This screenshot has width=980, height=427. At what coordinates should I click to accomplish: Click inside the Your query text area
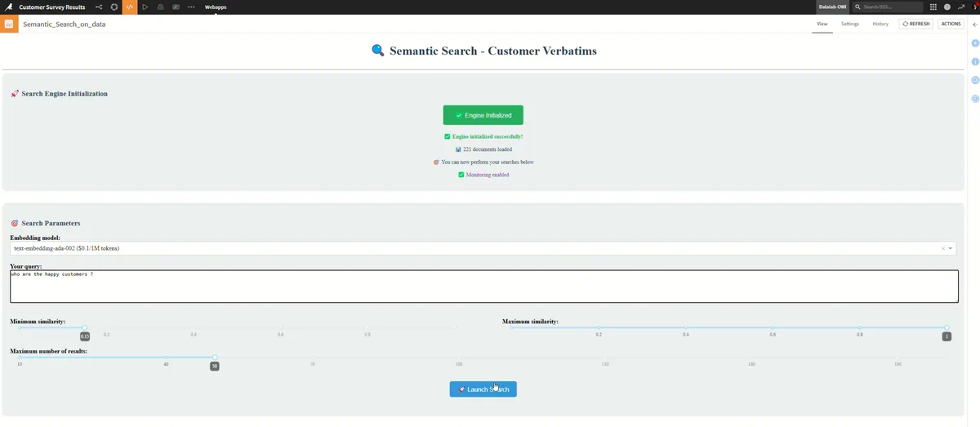pos(483,287)
